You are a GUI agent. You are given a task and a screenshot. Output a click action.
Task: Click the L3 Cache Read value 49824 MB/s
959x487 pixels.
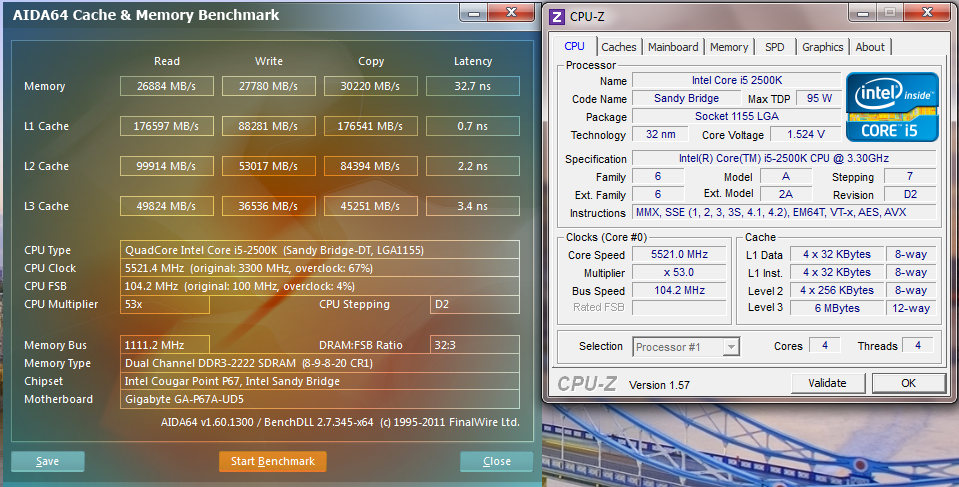click(167, 206)
